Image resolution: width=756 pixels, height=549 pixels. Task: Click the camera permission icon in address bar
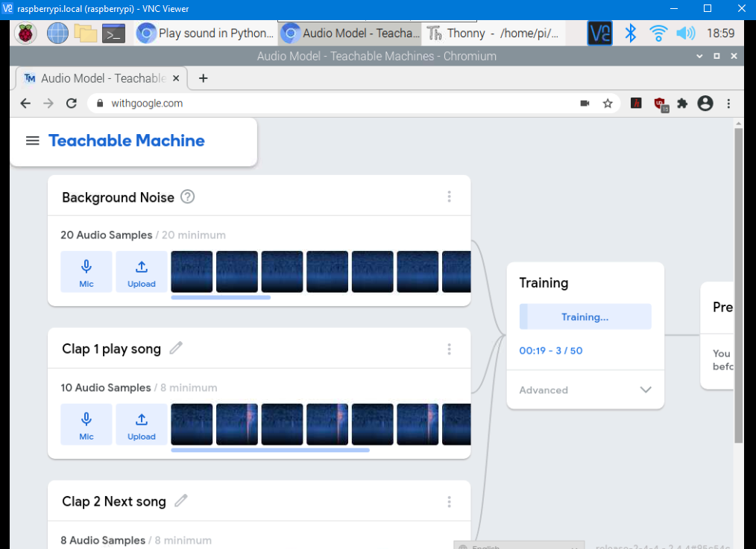(x=585, y=103)
